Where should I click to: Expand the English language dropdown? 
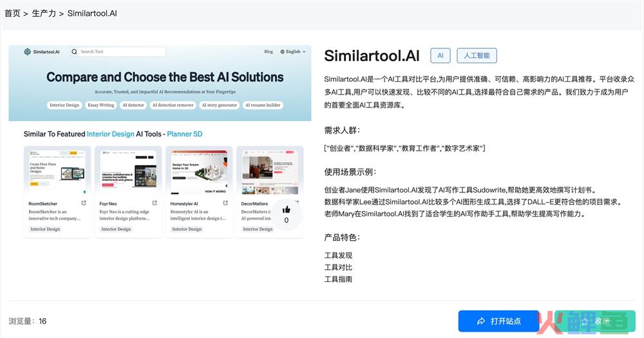pos(294,52)
